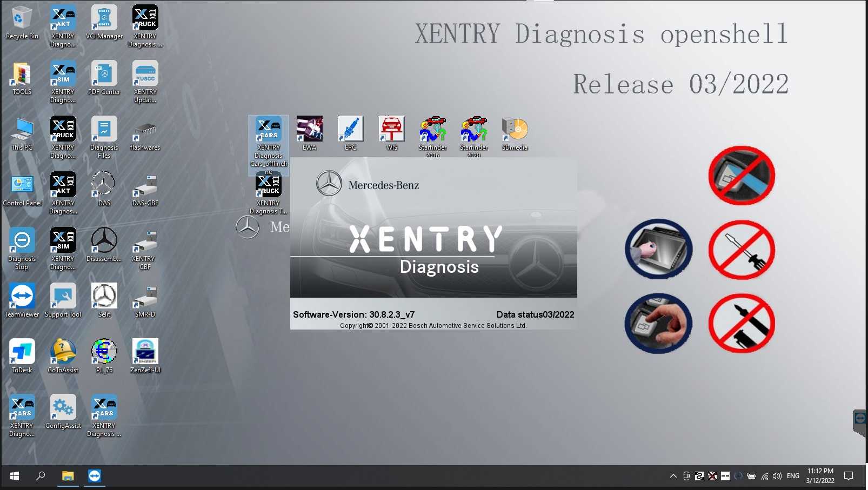Open the volume speaker control
This screenshot has width=868, height=490.
(x=777, y=476)
